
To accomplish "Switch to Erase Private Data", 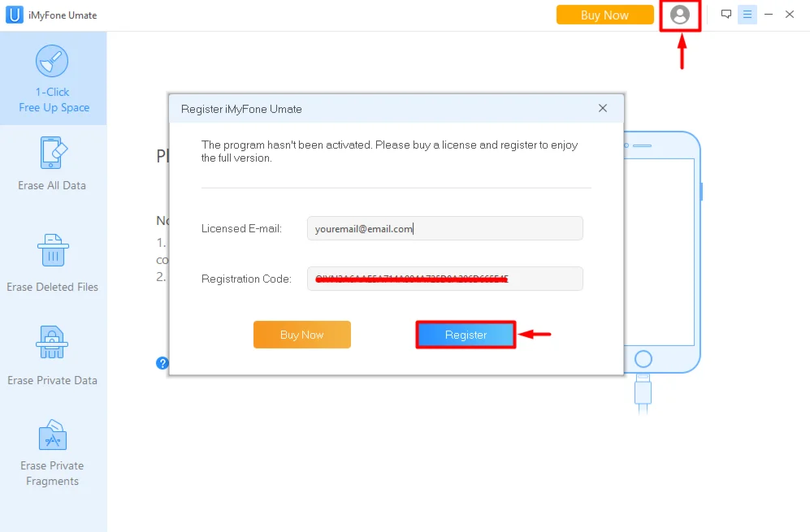I will coord(52,356).
